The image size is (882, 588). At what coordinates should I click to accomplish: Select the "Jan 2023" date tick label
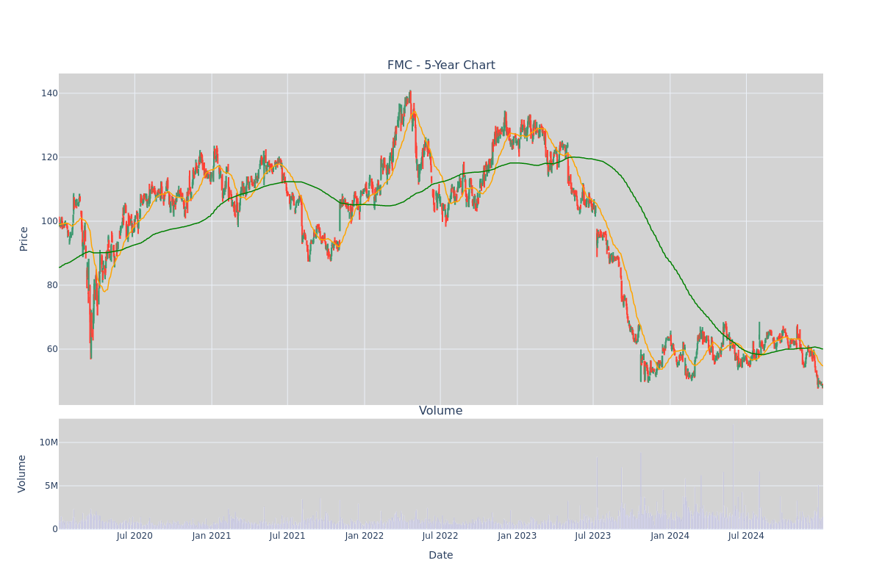click(x=517, y=536)
